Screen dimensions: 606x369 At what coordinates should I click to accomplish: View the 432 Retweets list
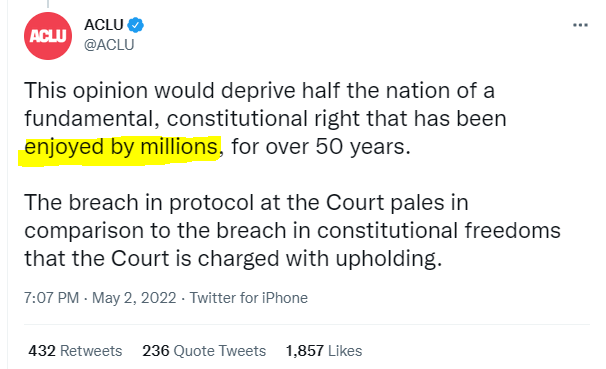(75, 351)
